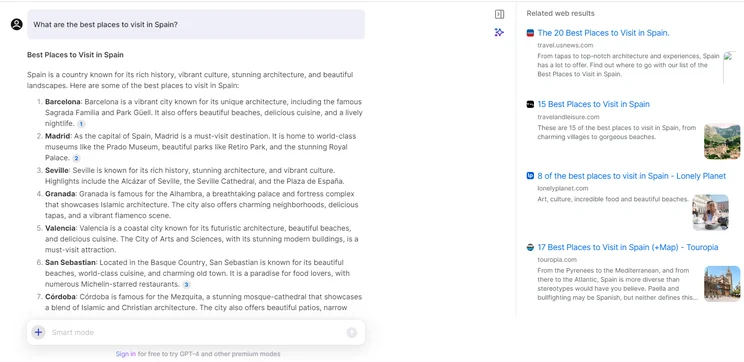Click the Lonely Planet result thumbnail
The image size is (744, 362).
tap(710, 212)
